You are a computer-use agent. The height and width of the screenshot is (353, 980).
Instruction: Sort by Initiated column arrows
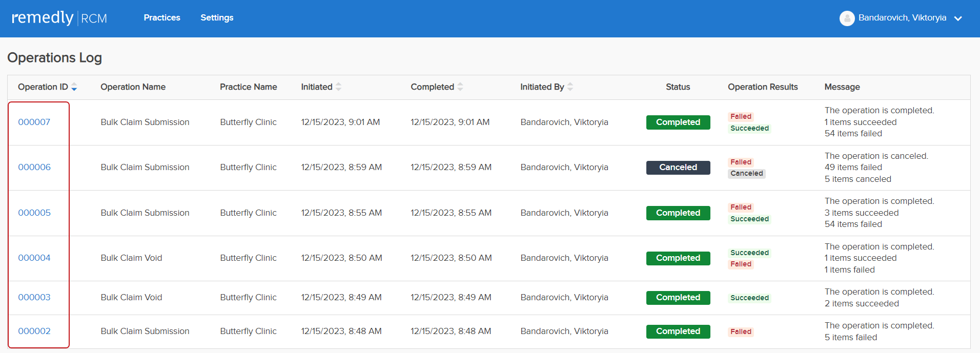pos(338,87)
